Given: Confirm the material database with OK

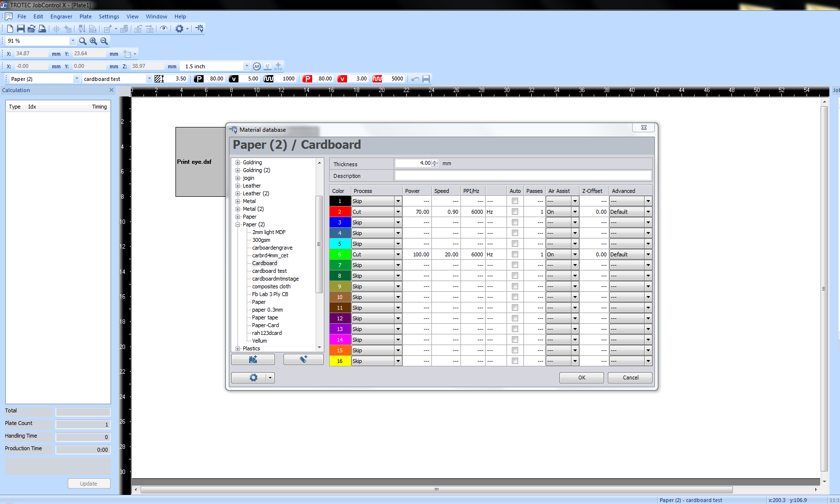Looking at the screenshot, I should tap(582, 378).
